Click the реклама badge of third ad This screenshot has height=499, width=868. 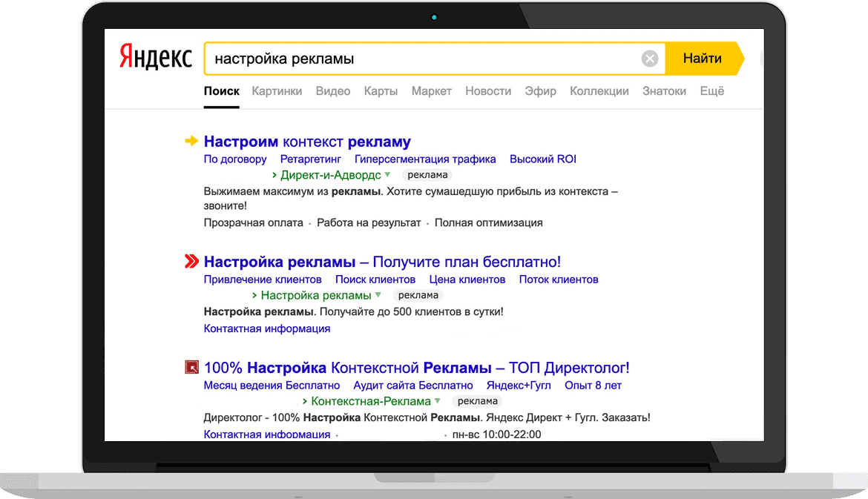(x=478, y=401)
